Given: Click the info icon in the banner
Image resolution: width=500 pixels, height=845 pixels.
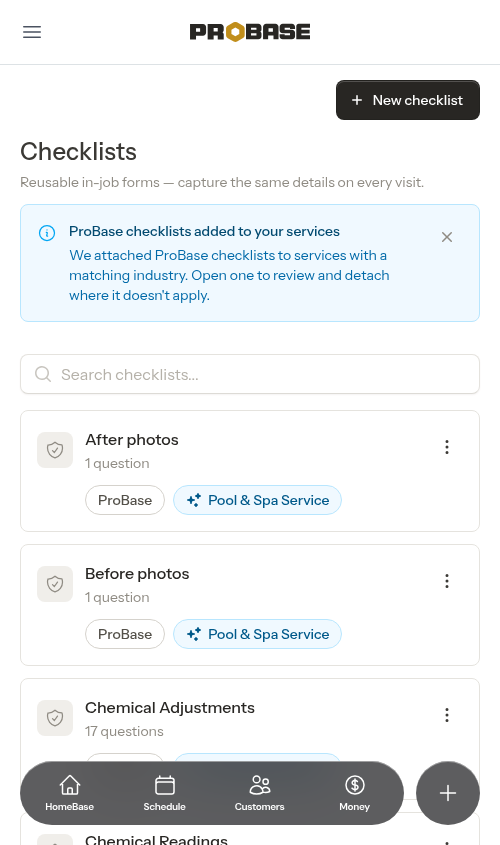Looking at the screenshot, I should coord(47,233).
